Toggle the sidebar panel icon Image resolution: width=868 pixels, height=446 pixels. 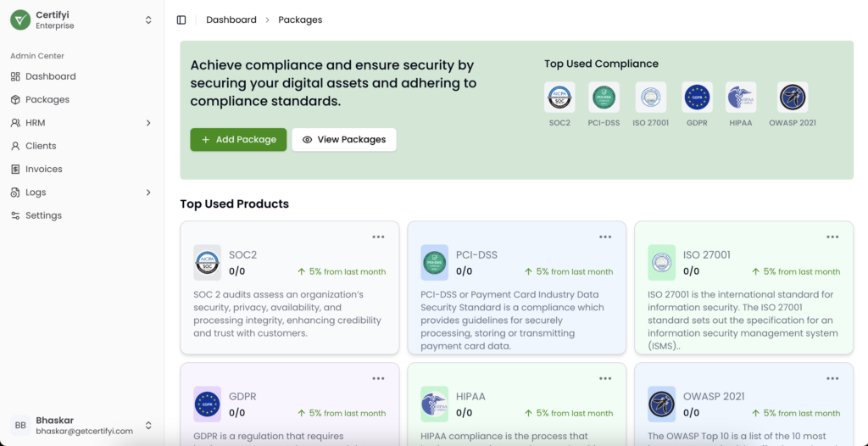coord(181,20)
